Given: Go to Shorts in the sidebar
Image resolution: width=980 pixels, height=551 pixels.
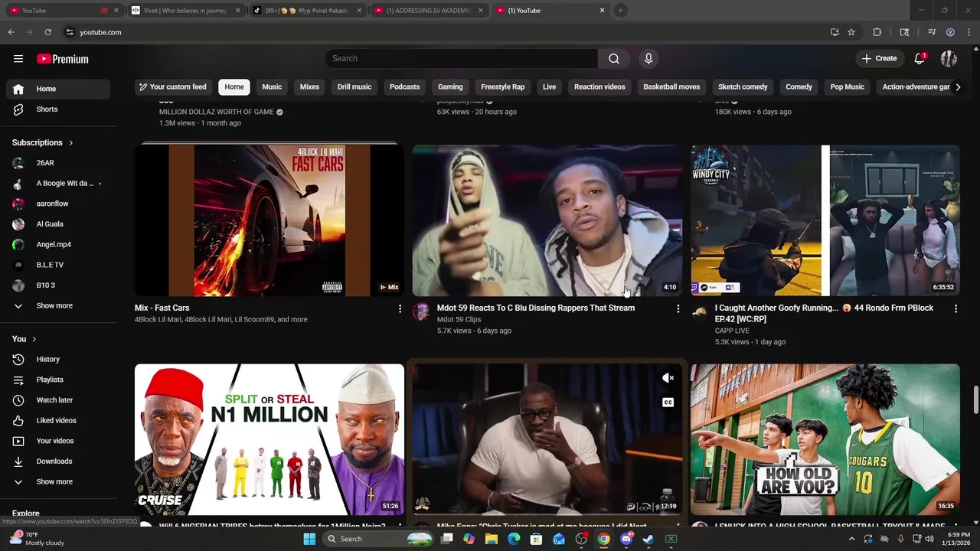Looking at the screenshot, I should click(58, 109).
